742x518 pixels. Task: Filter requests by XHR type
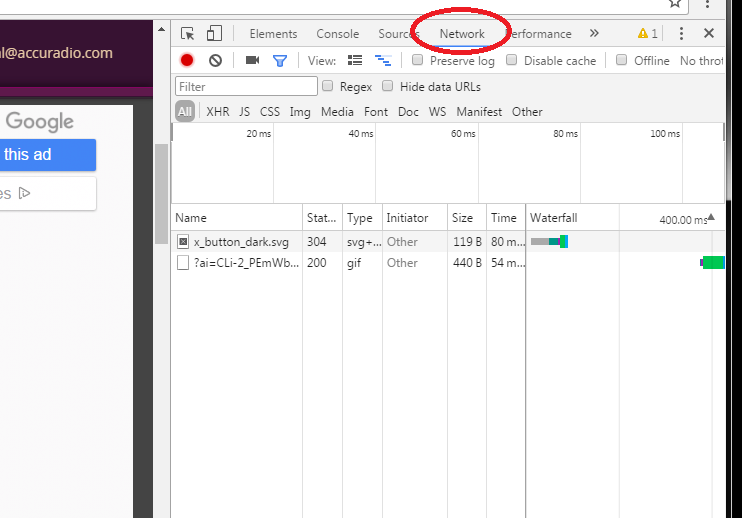pyautogui.click(x=218, y=112)
